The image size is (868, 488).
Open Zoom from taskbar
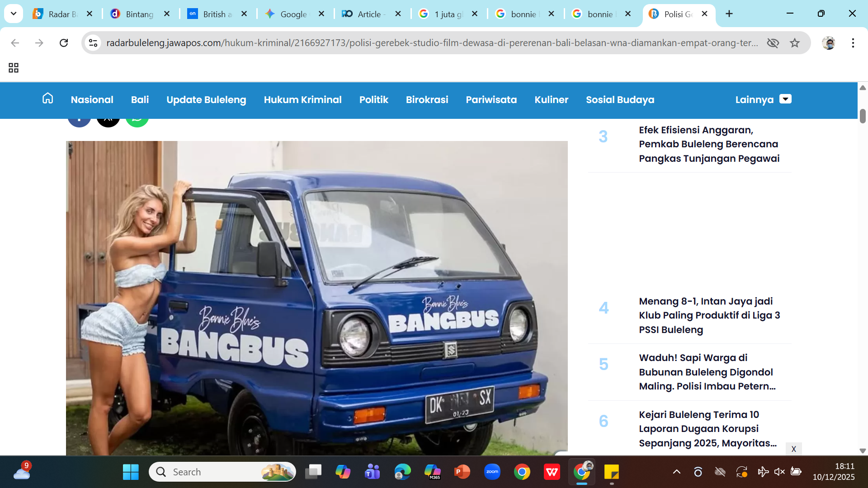492,472
